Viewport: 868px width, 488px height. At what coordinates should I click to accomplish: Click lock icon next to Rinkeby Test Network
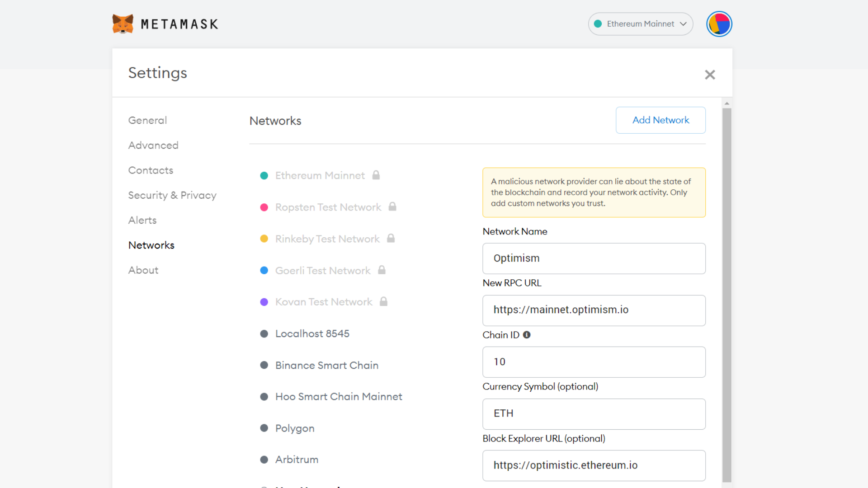[x=391, y=238]
